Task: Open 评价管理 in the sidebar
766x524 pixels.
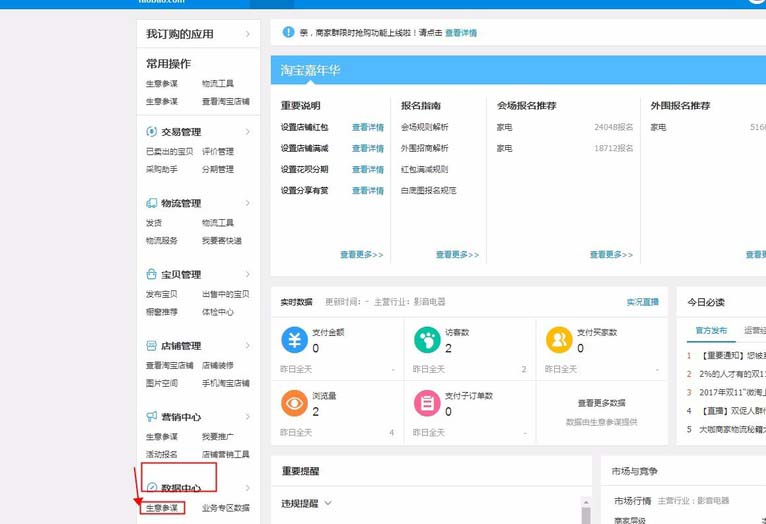Action: point(218,151)
